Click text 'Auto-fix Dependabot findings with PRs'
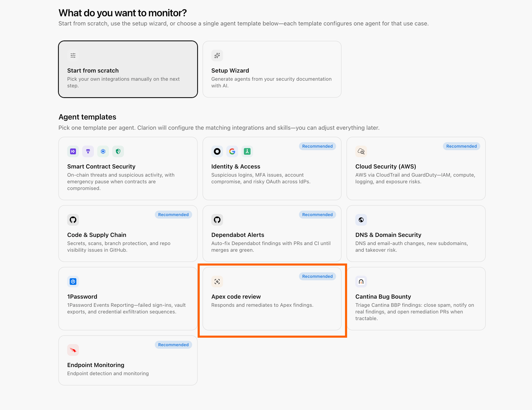The width and height of the screenshot is (532, 410). (x=258, y=243)
